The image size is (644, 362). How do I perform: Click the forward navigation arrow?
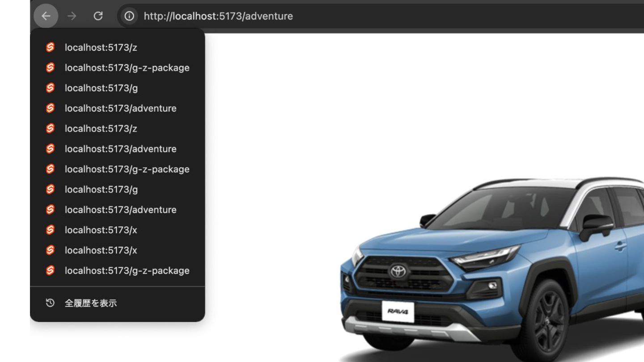click(x=72, y=16)
